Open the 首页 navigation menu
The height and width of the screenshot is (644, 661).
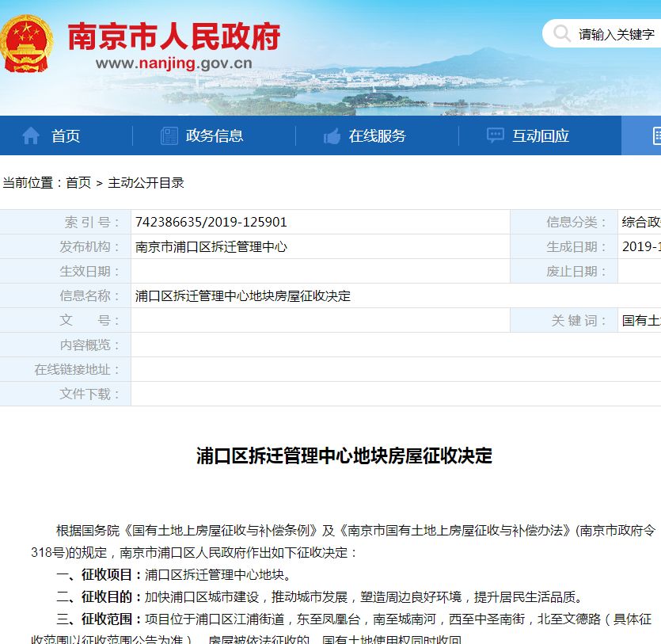pos(67,135)
